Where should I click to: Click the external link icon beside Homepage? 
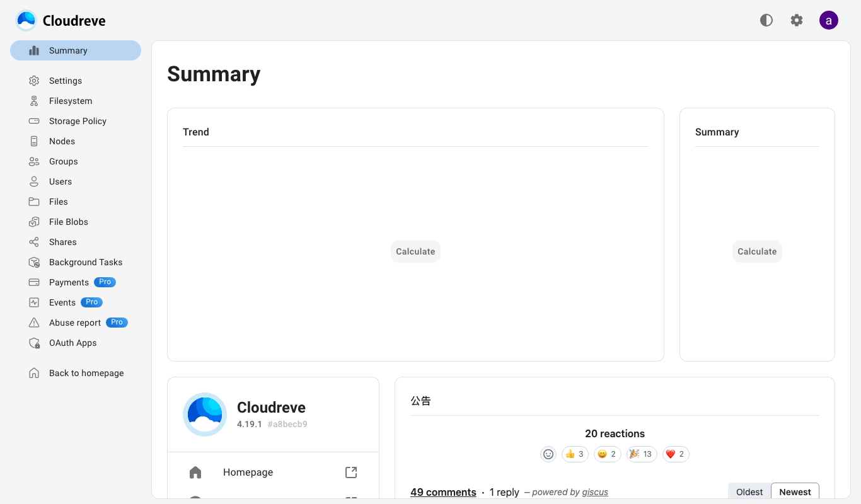[351, 472]
